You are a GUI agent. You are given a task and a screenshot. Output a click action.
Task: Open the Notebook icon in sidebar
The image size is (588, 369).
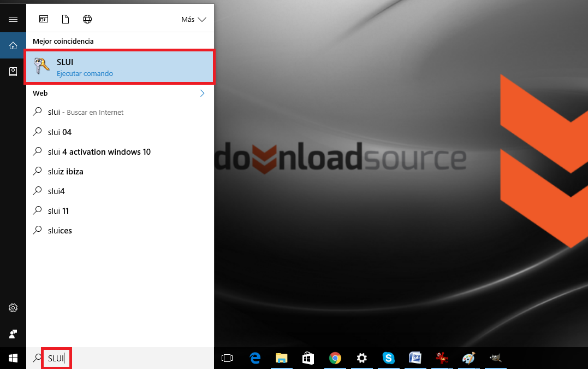click(x=13, y=71)
